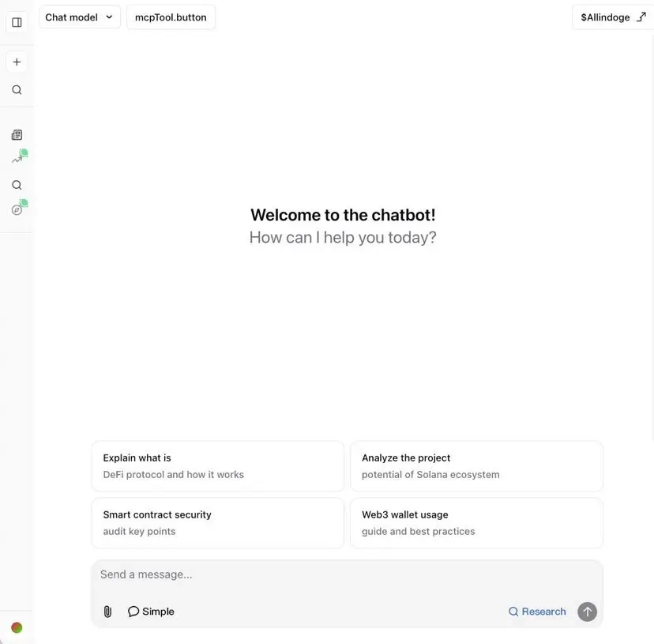Open search using upper magnifier icon
This screenshot has height=644, width=654.
pyautogui.click(x=17, y=90)
